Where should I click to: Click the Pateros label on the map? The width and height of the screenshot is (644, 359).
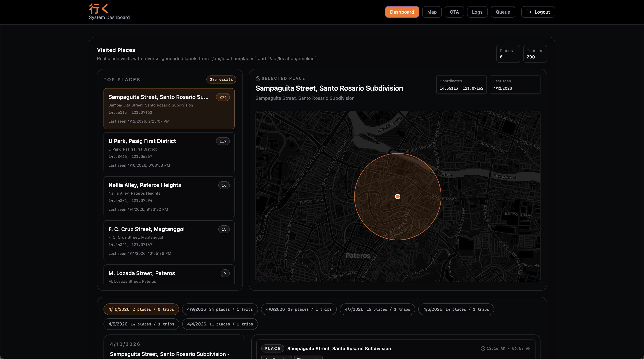tap(357, 256)
